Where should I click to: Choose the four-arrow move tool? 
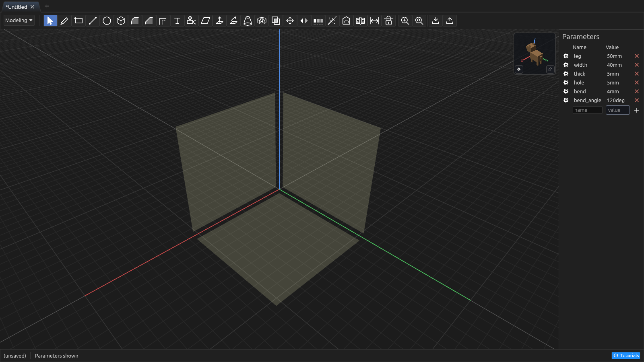[290, 21]
